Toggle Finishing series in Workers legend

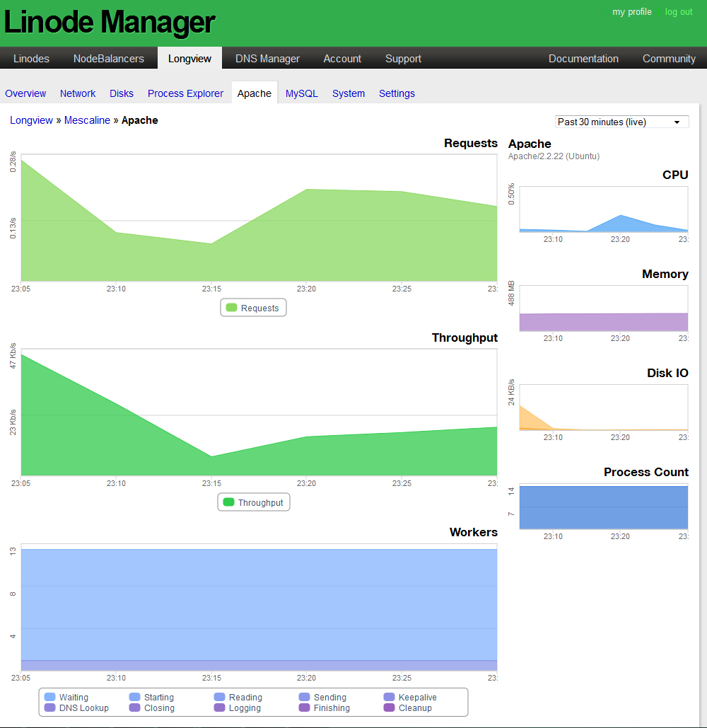coord(304,707)
